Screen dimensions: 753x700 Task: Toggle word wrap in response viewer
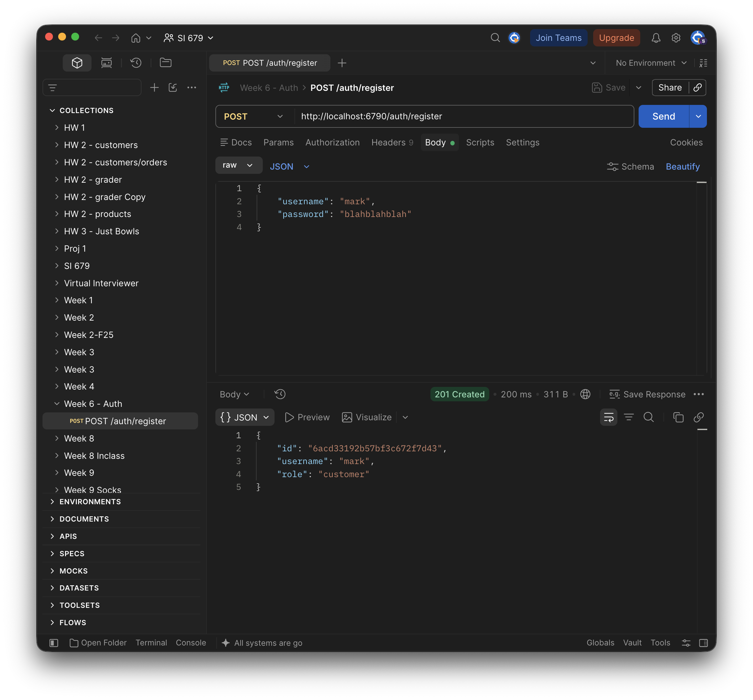pos(608,417)
